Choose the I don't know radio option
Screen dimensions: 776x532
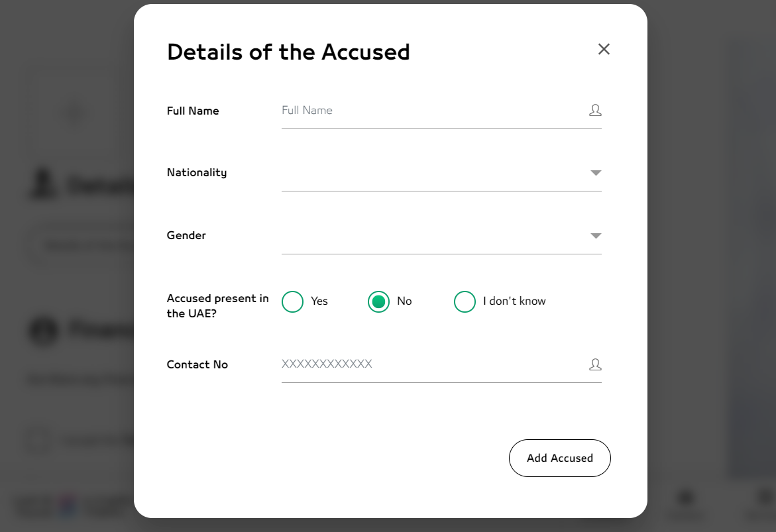[x=465, y=301]
